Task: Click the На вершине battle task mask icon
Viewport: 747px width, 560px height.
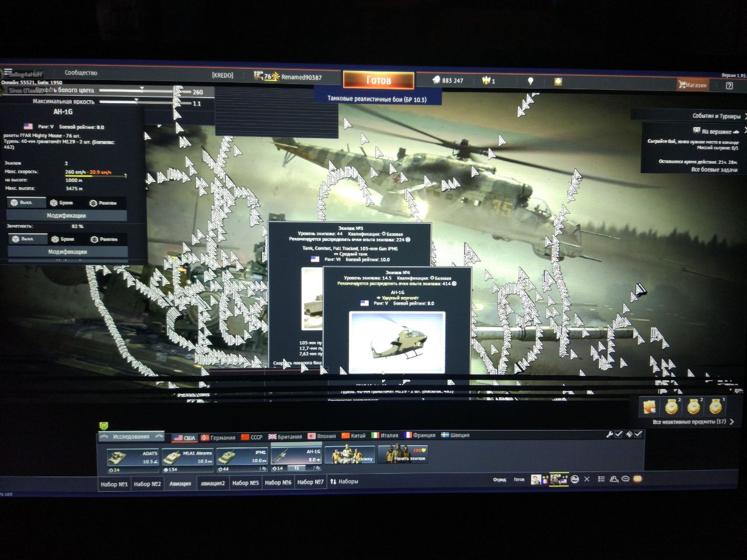Action: pyautogui.click(x=696, y=131)
